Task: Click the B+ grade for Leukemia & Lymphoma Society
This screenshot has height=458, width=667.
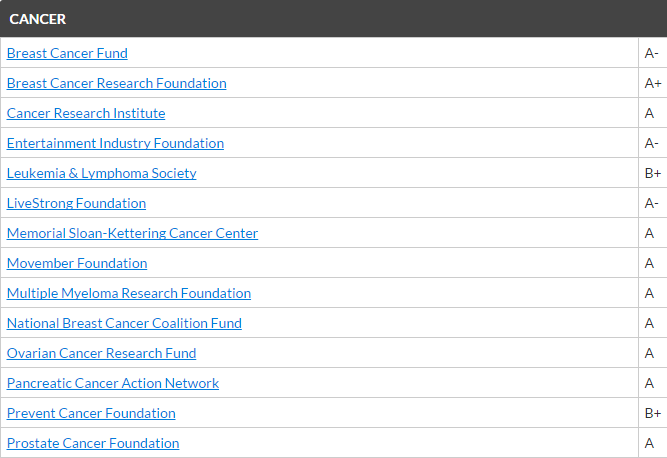Action: click(x=653, y=173)
